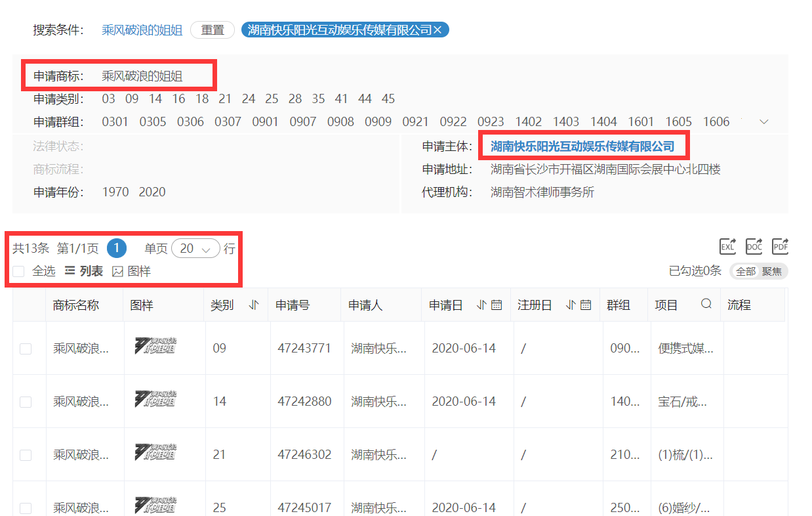Click the 流程 column header

point(739,305)
